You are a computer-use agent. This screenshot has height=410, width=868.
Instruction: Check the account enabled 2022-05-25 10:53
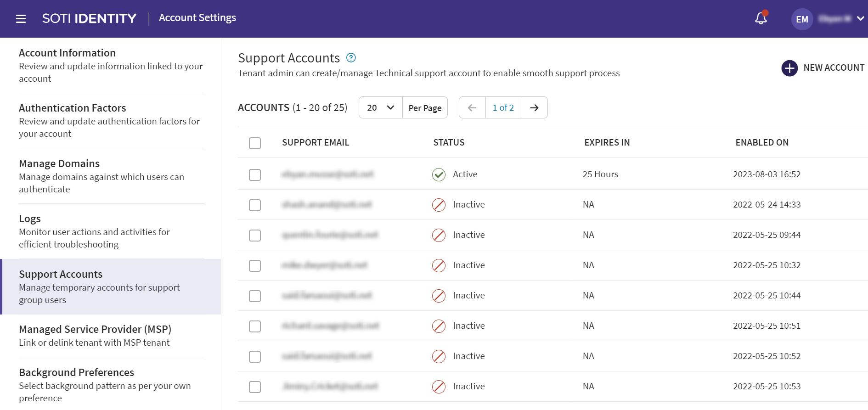point(255,387)
